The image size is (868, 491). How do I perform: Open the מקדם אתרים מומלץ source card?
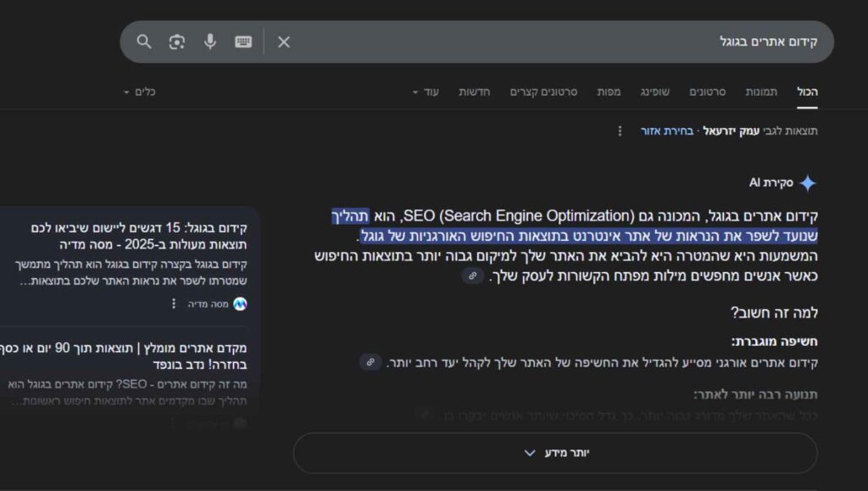123,356
